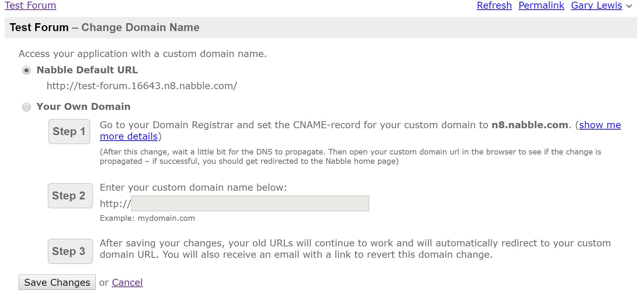Open the Test Forum breadcrumb link
This screenshot has width=644, height=292.
pos(30,6)
